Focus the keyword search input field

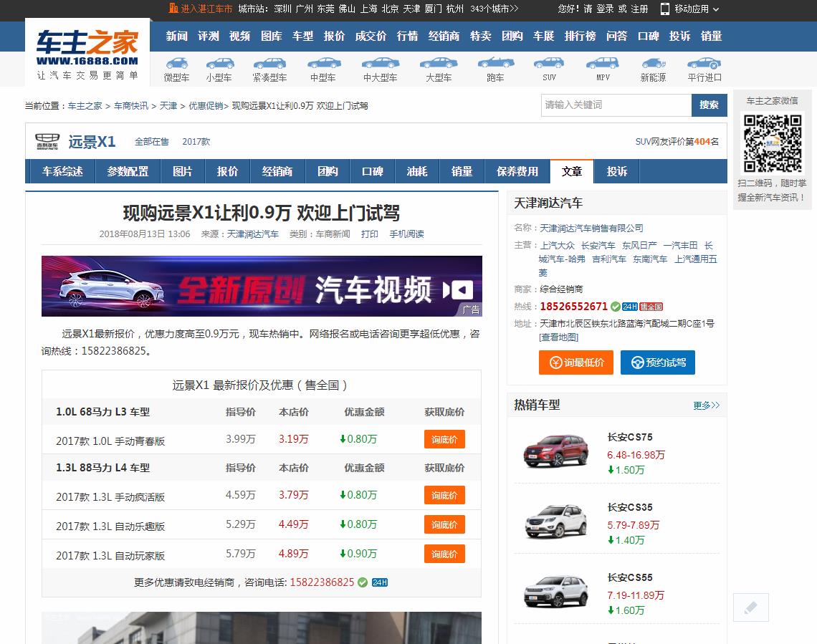(616, 105)
